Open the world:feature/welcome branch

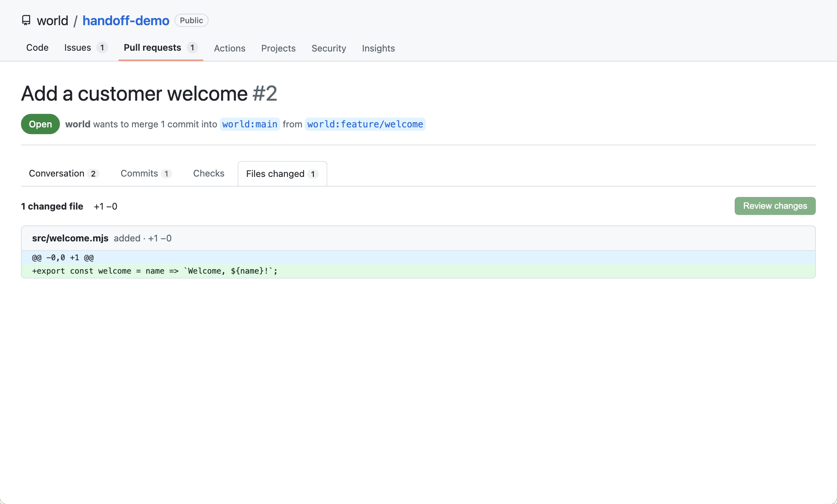coord(365,124)
